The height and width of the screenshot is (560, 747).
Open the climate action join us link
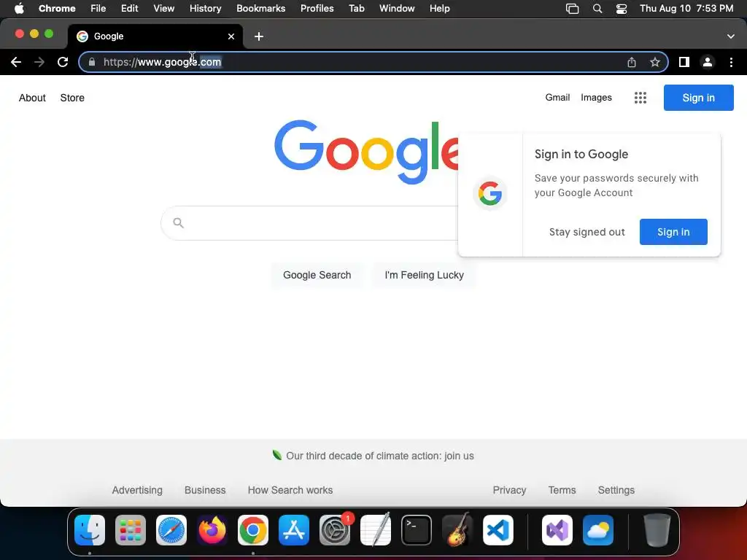click(379, 456)
